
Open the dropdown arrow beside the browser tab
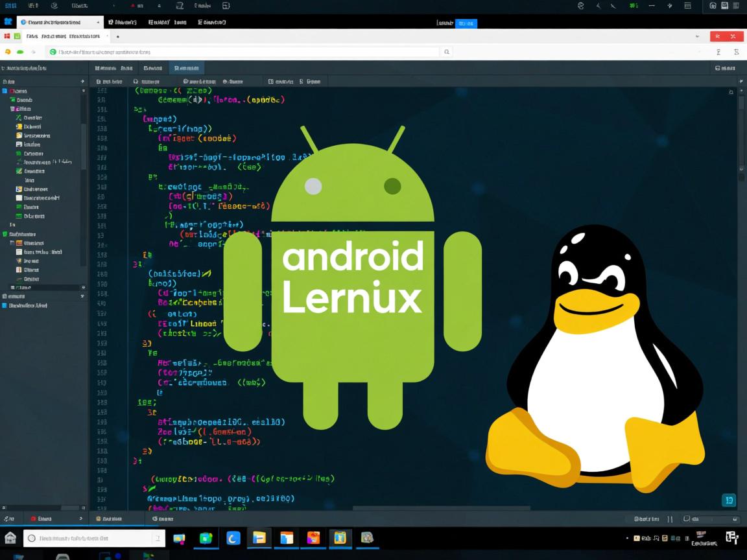coord(99,21)
